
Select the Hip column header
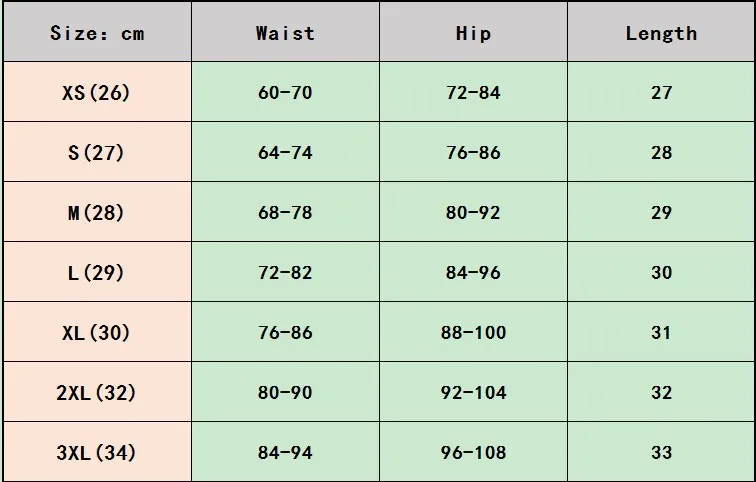click(473, 33)
